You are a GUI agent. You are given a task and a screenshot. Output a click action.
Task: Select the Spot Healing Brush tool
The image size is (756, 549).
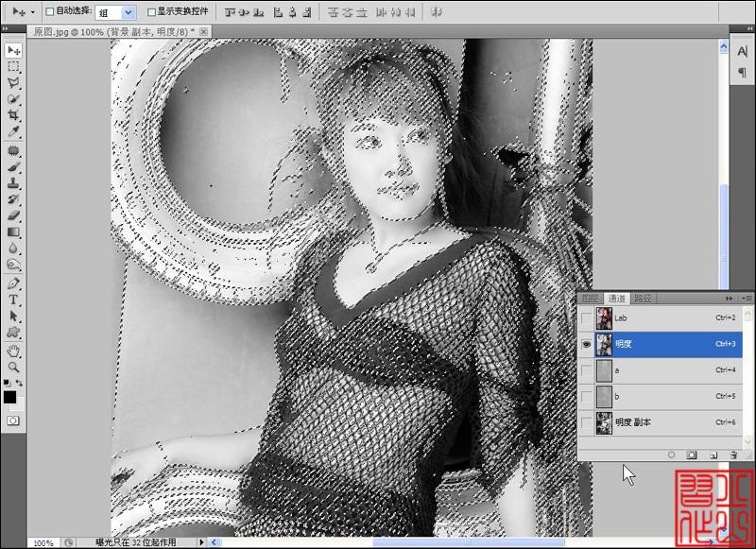point(13,151)
